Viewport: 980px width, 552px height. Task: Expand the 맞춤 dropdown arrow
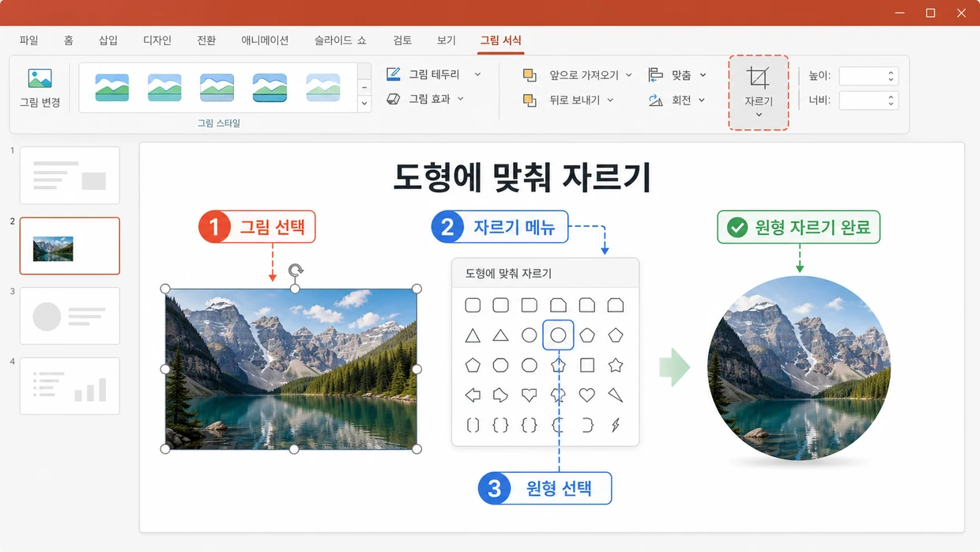pos(703,75)
